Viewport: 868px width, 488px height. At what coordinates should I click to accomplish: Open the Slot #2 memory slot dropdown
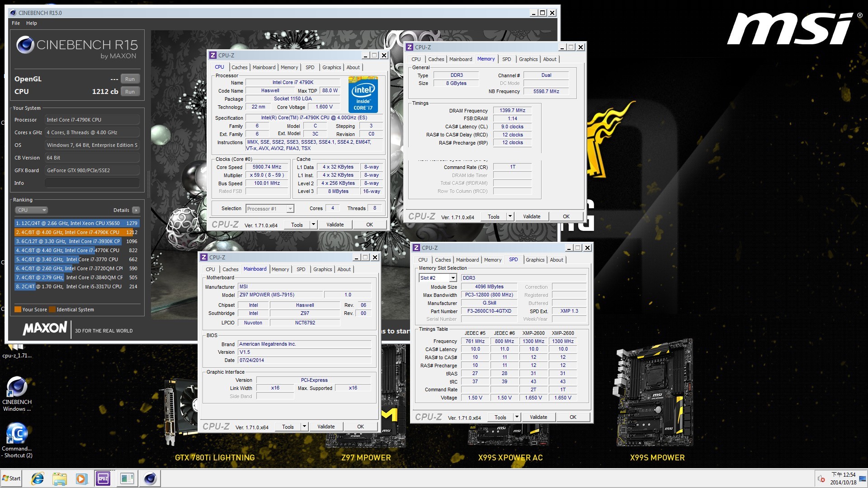click(438, 278)
